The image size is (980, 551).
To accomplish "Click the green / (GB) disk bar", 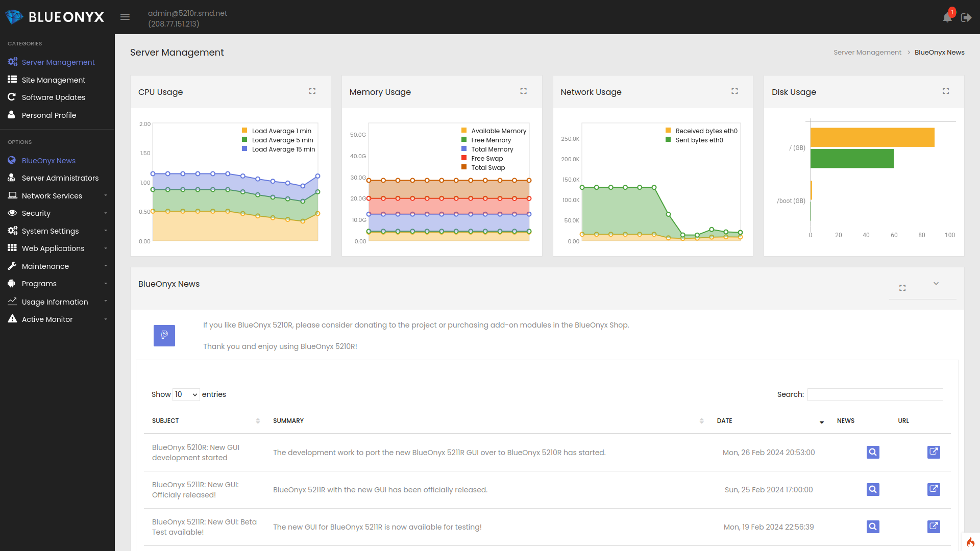I will [852, 158].
